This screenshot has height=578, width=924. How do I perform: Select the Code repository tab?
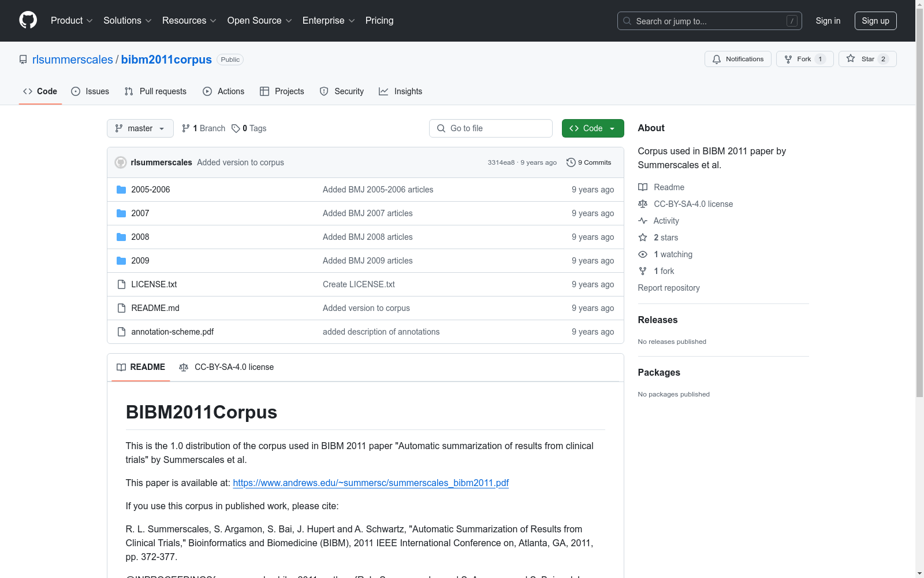(x=40, y=91)
